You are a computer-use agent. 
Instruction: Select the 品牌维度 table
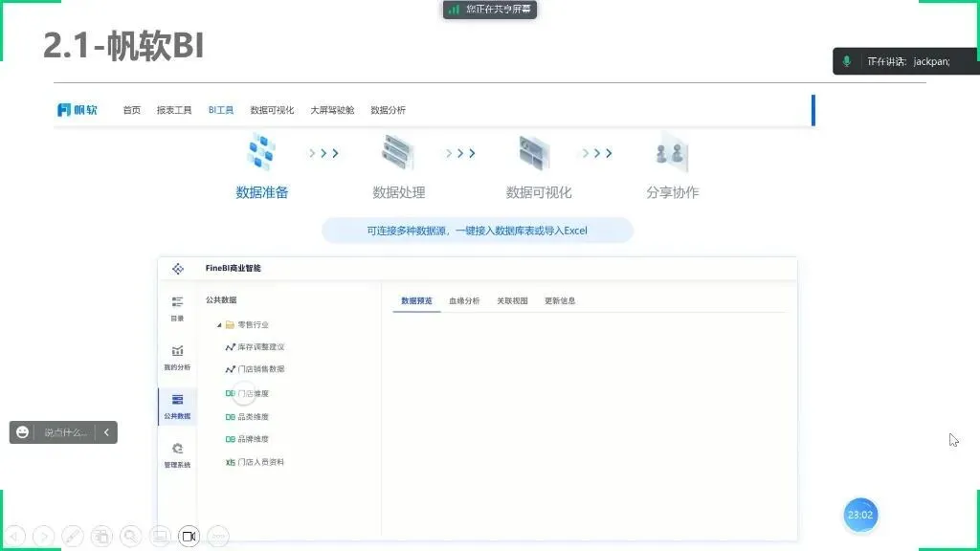(247, 439)
